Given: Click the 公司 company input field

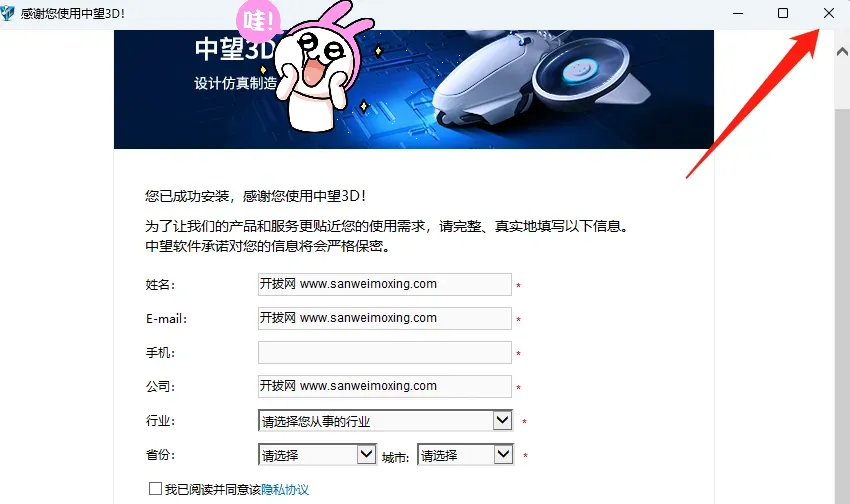Looking at the screenshot, I should click(x=384, y=386).
